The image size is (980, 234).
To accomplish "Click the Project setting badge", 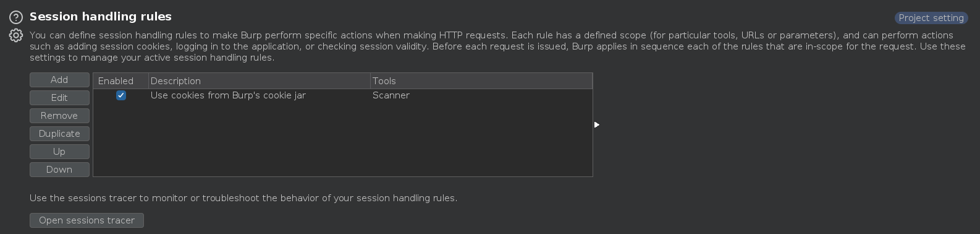I will click(931, 18).
